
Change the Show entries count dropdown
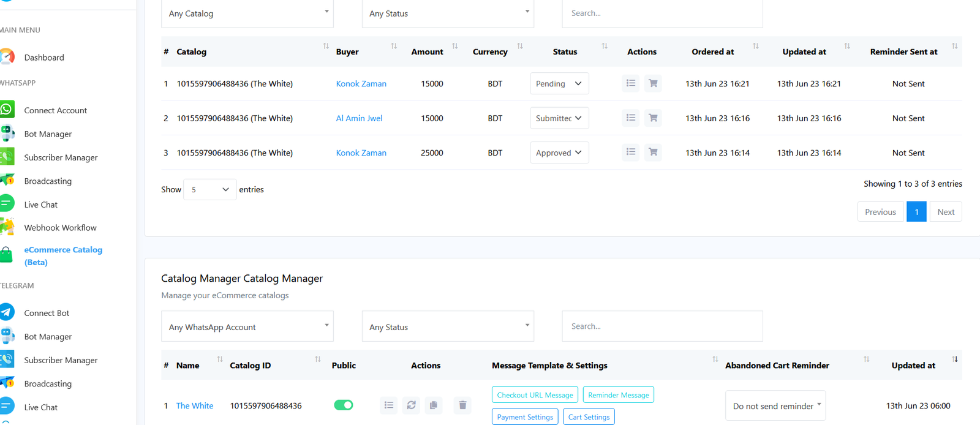(209, 190)
